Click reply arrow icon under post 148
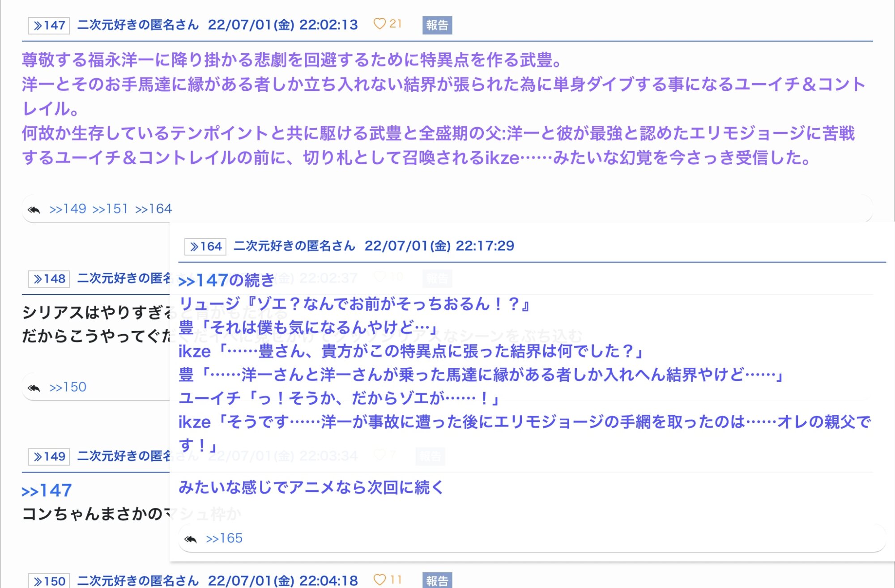The width and height of the screenshot is (895, 588). point(34,388)
